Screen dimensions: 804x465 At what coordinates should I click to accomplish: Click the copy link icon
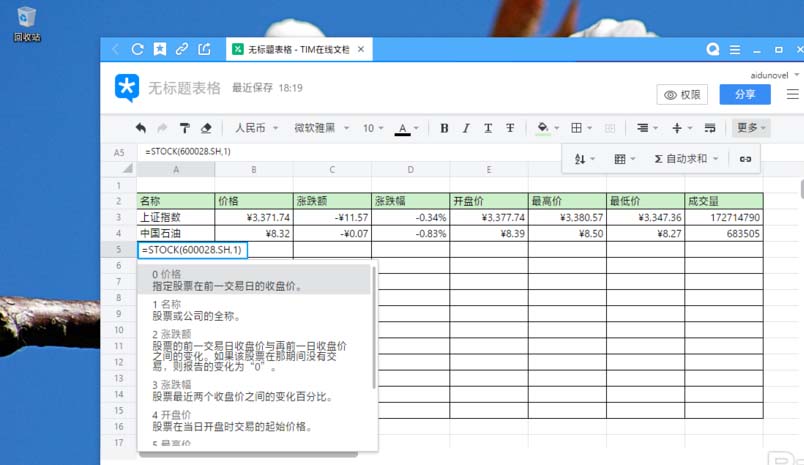pyautogui.click(x=182, y=49)
